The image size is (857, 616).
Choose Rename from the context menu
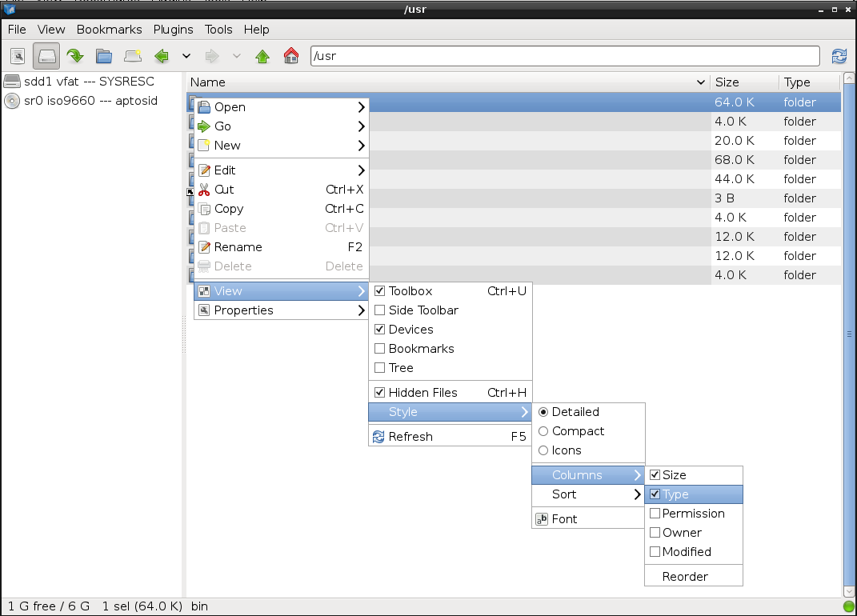click(x=282, y=247)
